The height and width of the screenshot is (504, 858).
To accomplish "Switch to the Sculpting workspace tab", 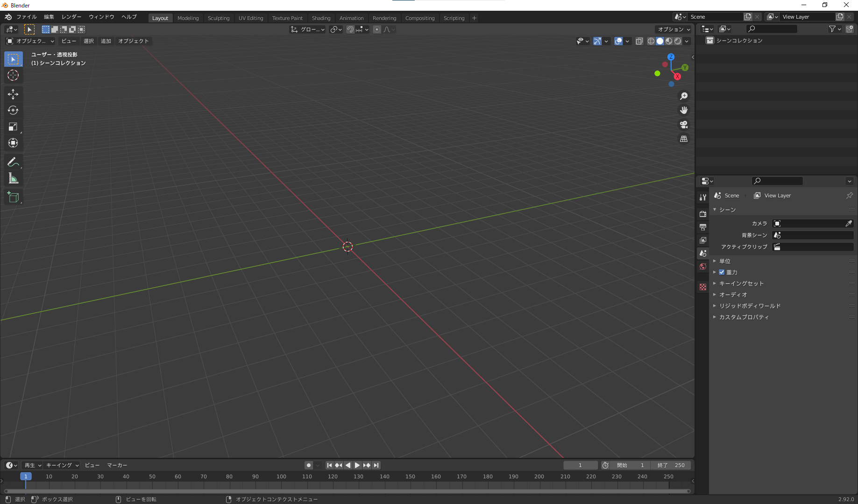I will [219, 18].
